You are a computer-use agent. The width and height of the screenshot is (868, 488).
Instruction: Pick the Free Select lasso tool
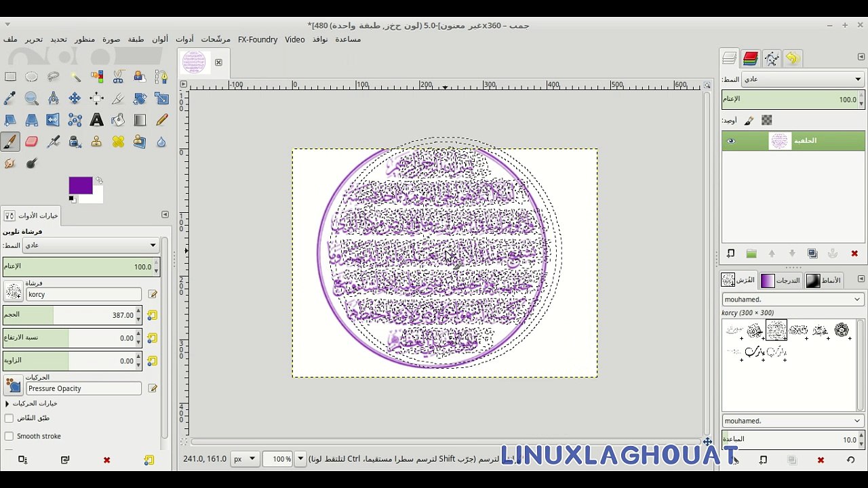click(54, 77)
